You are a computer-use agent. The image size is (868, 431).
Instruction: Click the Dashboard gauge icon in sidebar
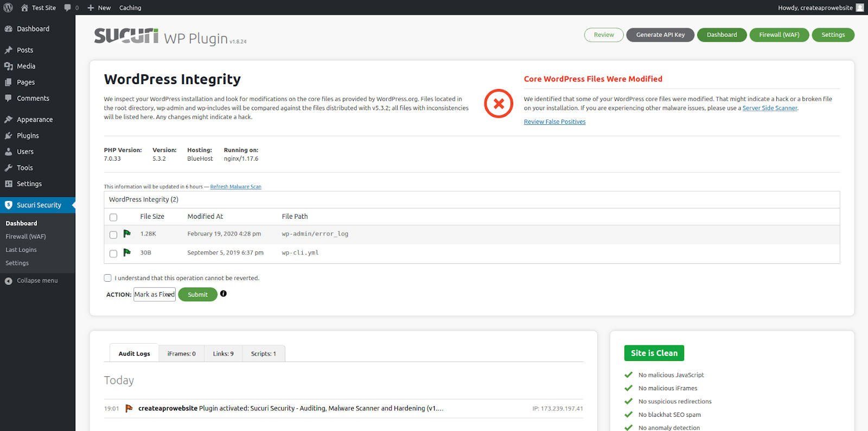click(x=9, y=29)
